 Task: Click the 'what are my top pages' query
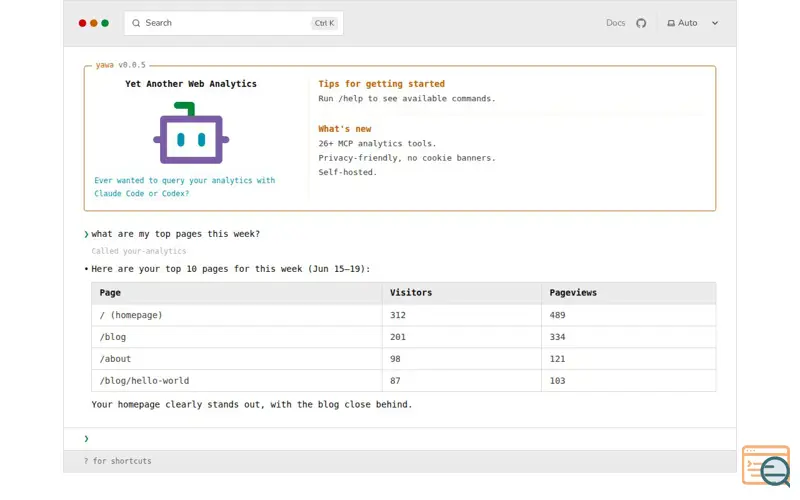176,234
